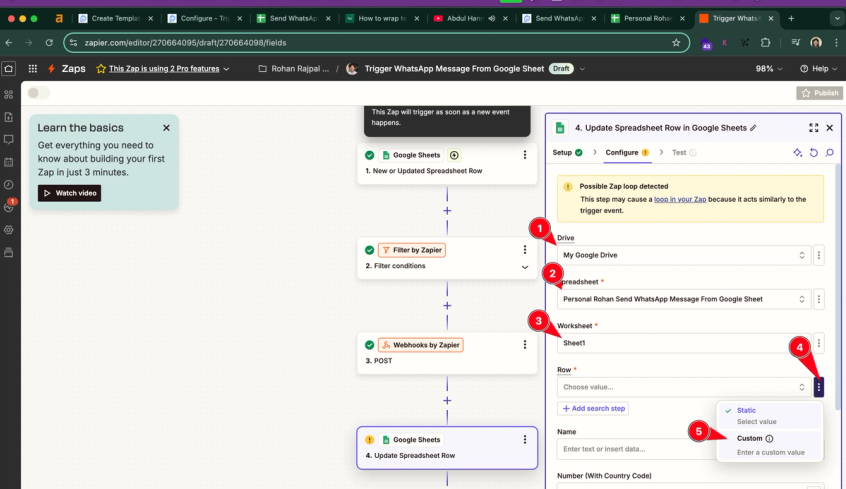Toggle the Zap on/off switch

point(38,93)
